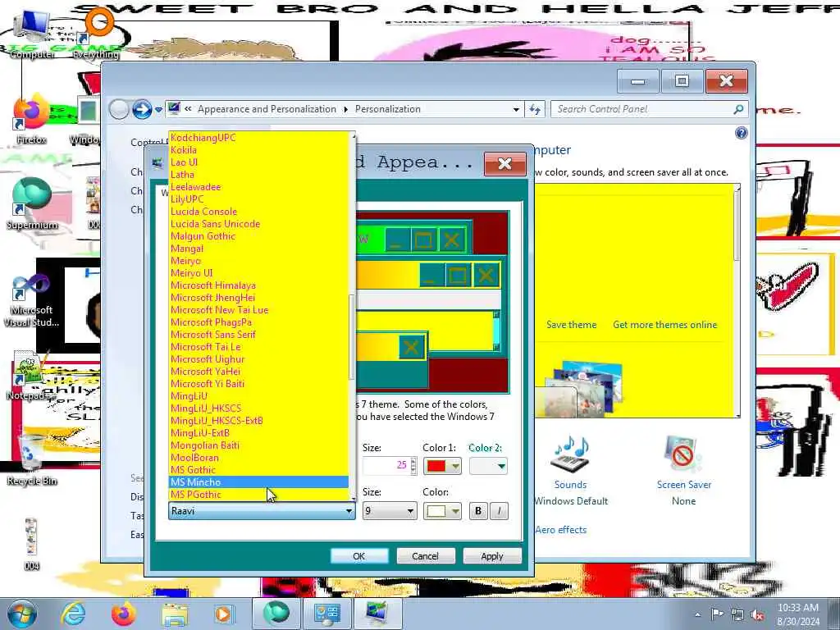Launch Firefox from the desktop icon
The image size is (840, 630).
coord(31,119)
